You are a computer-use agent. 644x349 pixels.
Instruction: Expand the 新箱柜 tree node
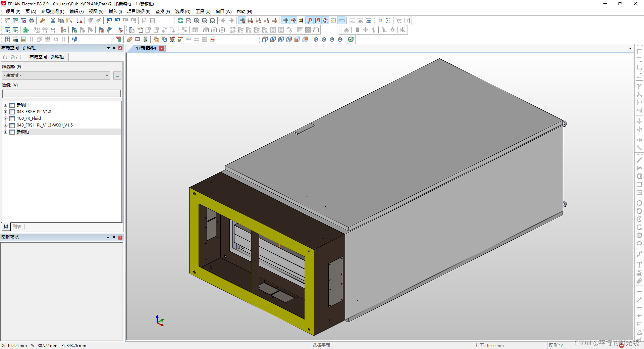tap(5, 132)
